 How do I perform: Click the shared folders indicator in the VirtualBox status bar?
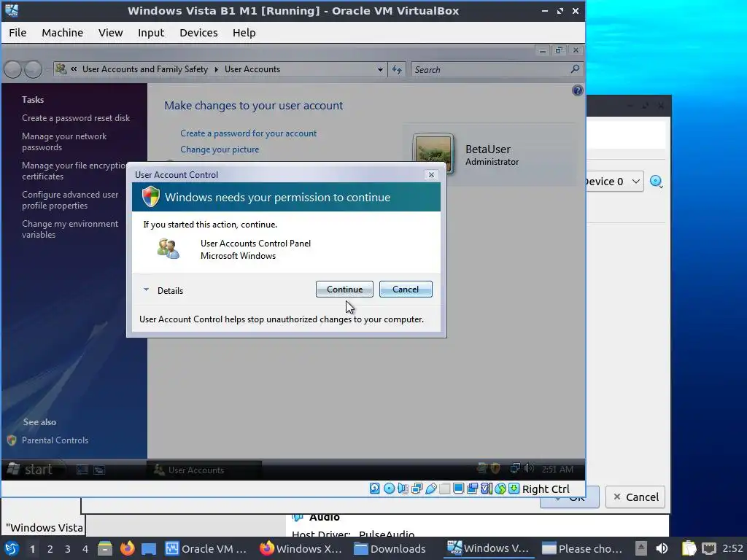coord(444,489)
